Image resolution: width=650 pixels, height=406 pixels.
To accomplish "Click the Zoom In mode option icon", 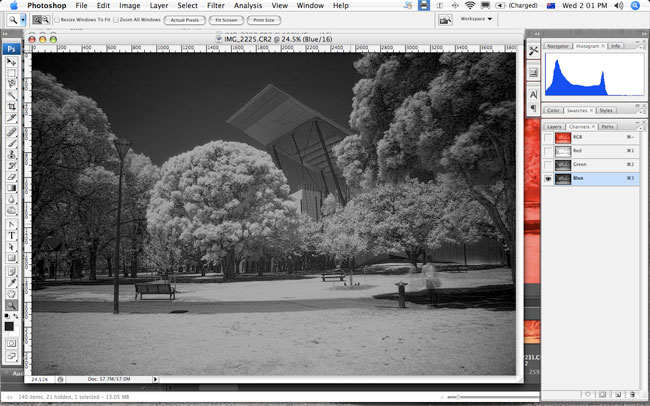I will [x=37, y=19].
